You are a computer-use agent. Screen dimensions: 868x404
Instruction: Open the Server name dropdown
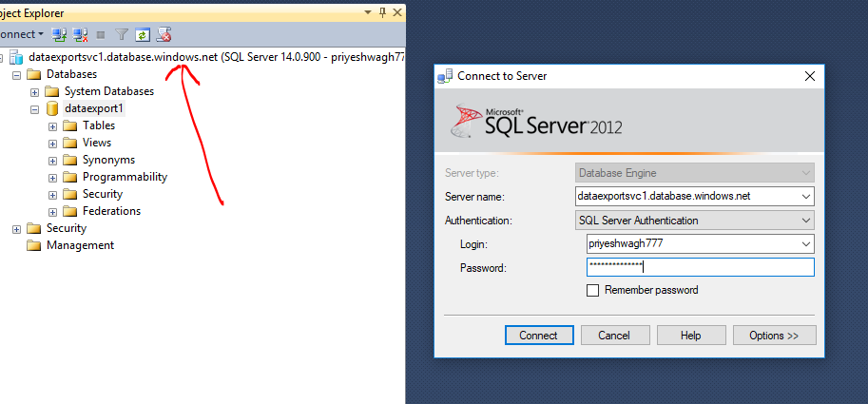pos(805,196)
